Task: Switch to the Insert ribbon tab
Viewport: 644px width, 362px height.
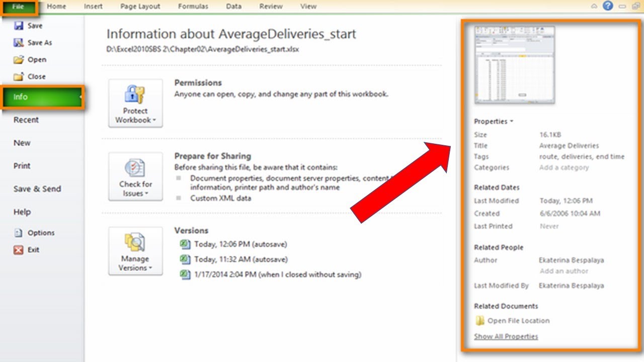Action: (93, 7)
